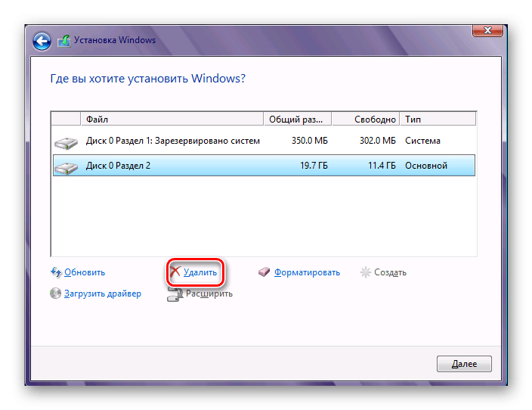Click the drive icon for Диск 0 Раздел 2
Image resolution: width=532 pixels, height=410 pixels.
66,166
